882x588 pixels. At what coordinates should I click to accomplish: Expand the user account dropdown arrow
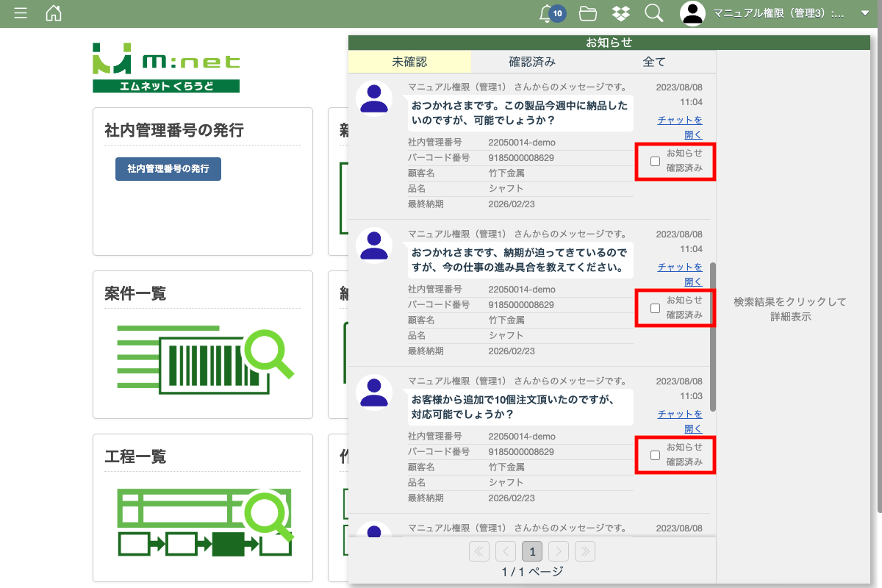(x=864, y=13)
